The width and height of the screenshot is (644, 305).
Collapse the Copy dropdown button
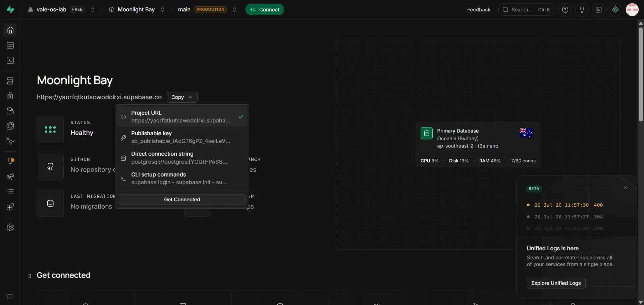coord(182,97)
